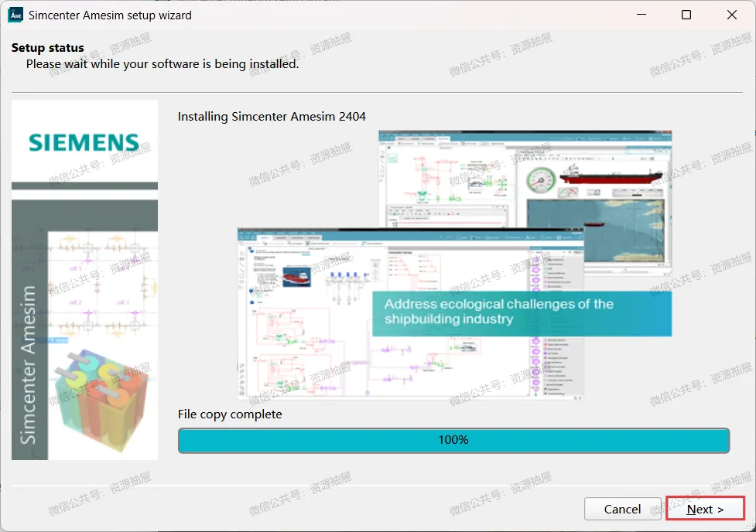Screen dimensions: 756x532
Task: Click the 'Simcenter Amesim setup wizard' title
Action: point(110,15)
